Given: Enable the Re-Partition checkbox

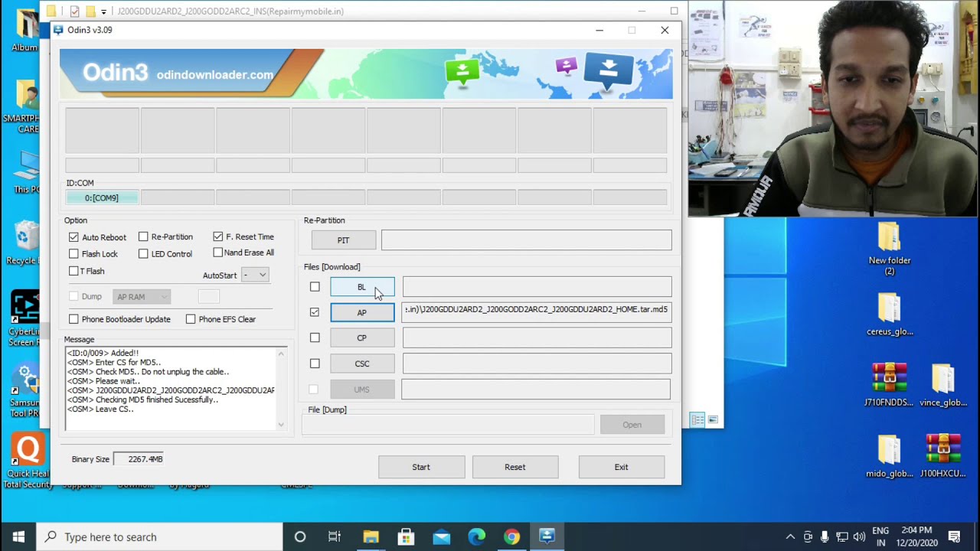Looking at the screenshot, I should pos(143,236).
